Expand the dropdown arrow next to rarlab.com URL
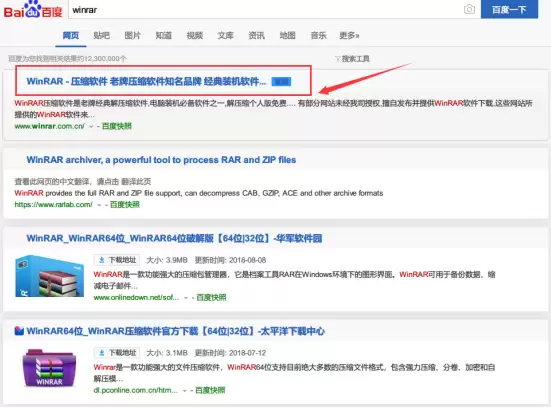The height and width of the screenshot is (408, 551). pos(99,205)
